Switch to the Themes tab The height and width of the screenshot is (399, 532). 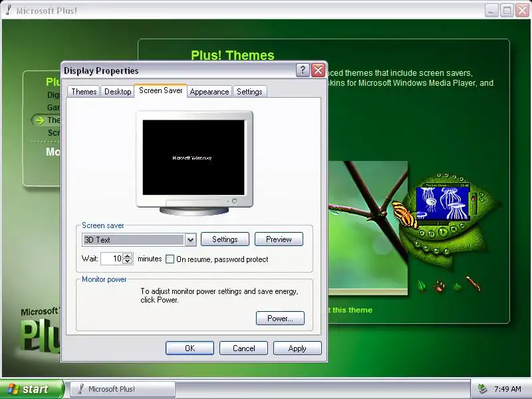coord(84,92)
